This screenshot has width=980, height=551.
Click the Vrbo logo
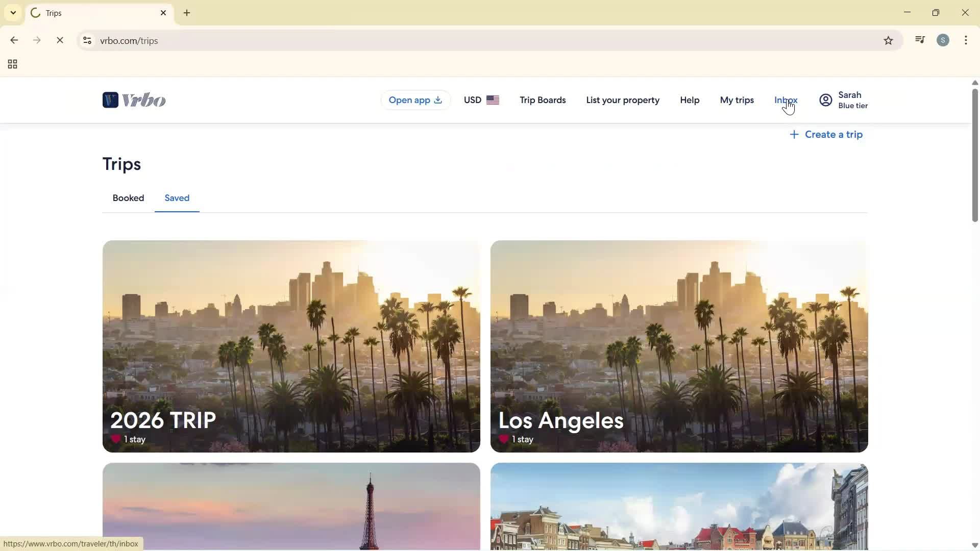tap(134, 100)
